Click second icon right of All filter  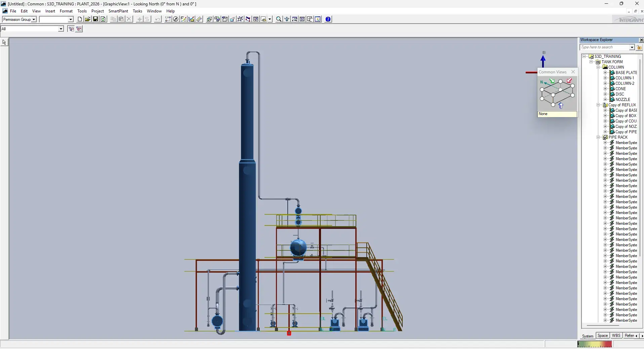(x=79, y=29)
